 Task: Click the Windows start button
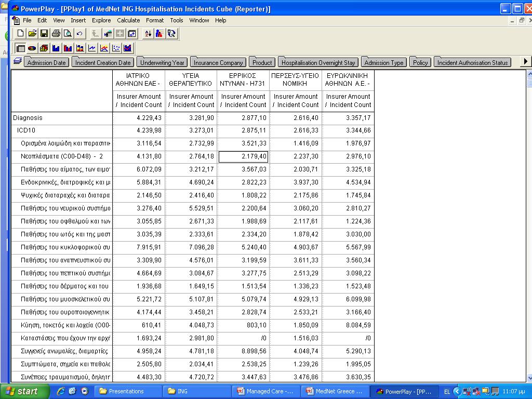(24, 391)
